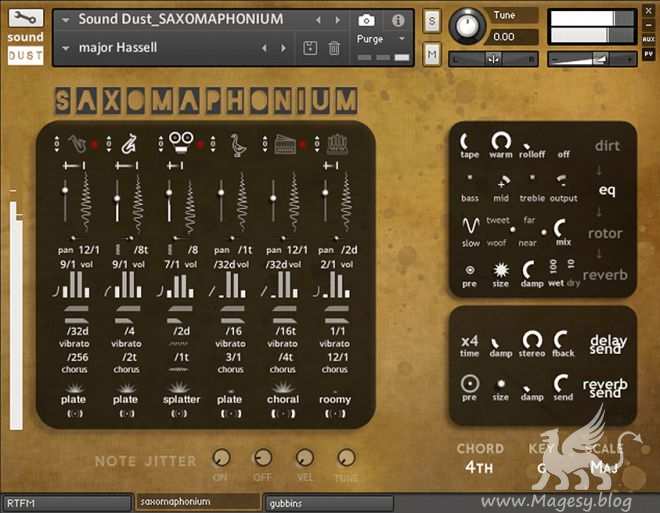Adjust the EQ output knob
The height and width of the screenshot is (513, 660).
click(x=562, y=180)
